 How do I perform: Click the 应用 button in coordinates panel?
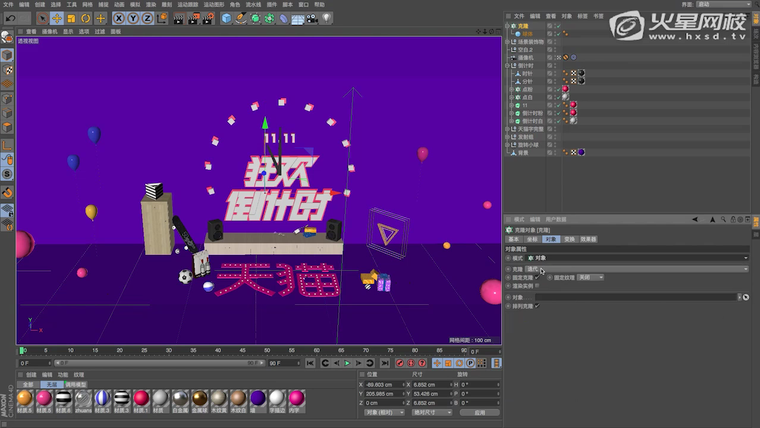point(480,412)
